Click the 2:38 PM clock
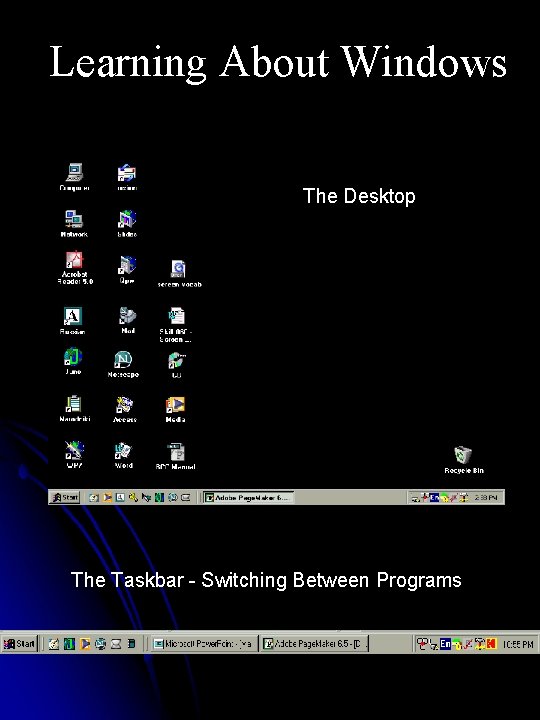The height and width of the screenshot is (720, 540). [485, 497]
